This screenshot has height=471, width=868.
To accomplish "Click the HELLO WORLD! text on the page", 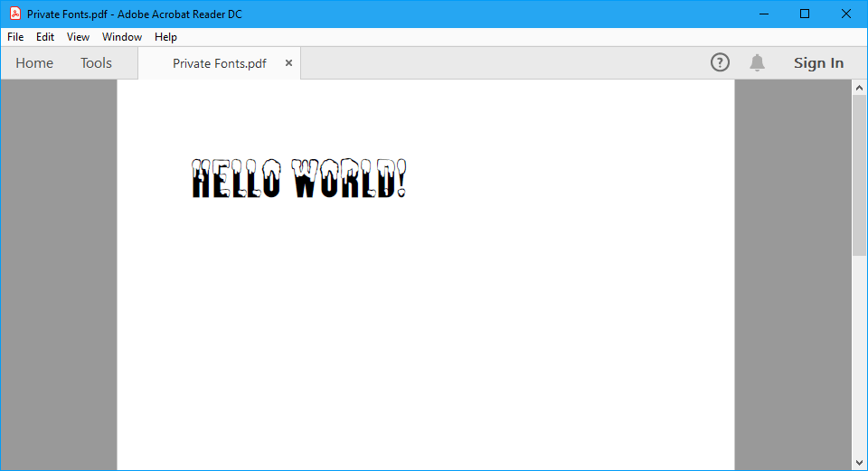I will click(298, 179).
